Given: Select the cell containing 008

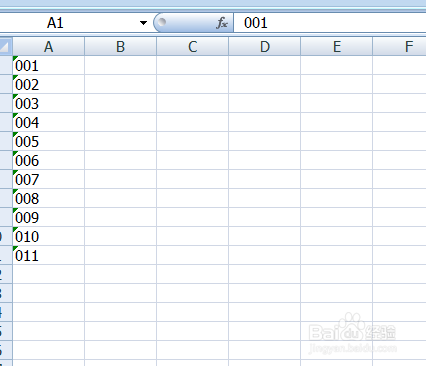Looking at the screenshot, I should pos(48,198).
